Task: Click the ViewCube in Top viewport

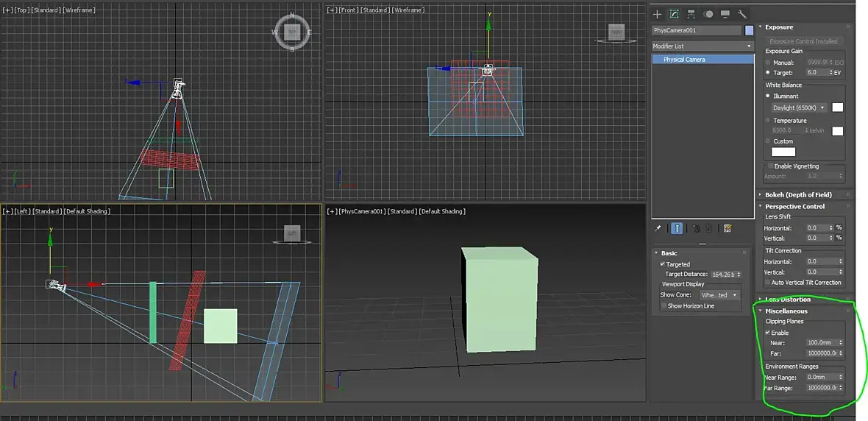Action: point(292,32)
